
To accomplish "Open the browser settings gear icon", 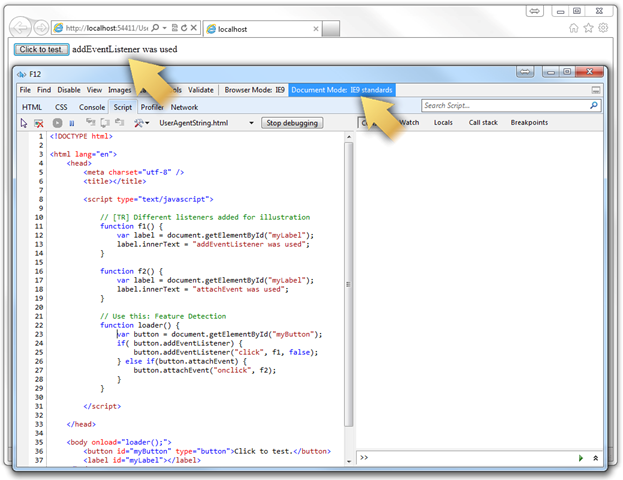I will click(603, 28).
